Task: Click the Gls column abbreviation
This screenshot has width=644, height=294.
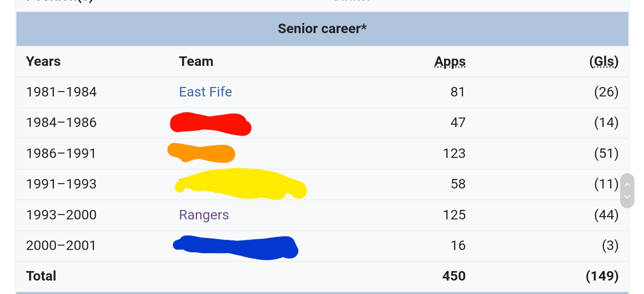Action: pos(604,61)
